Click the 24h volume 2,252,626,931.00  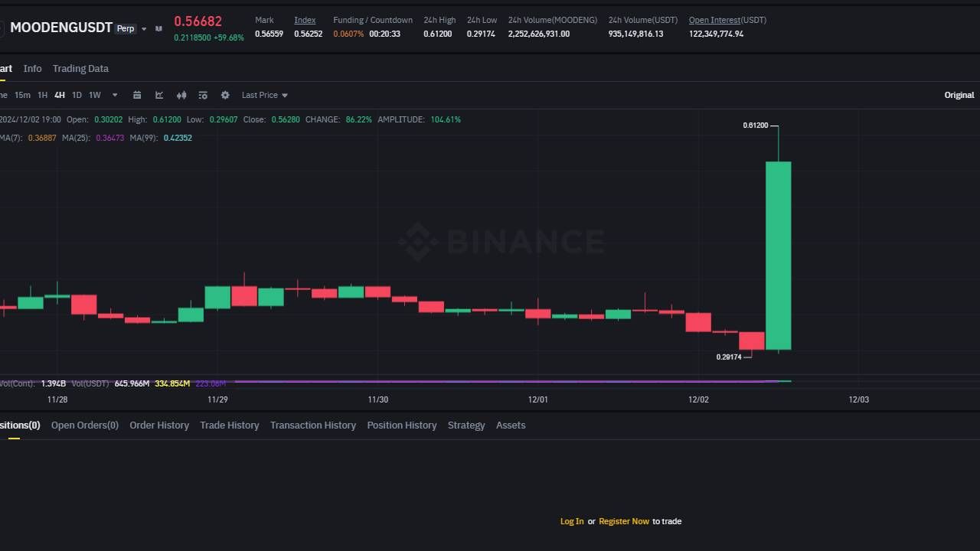(x=539, y=34)
